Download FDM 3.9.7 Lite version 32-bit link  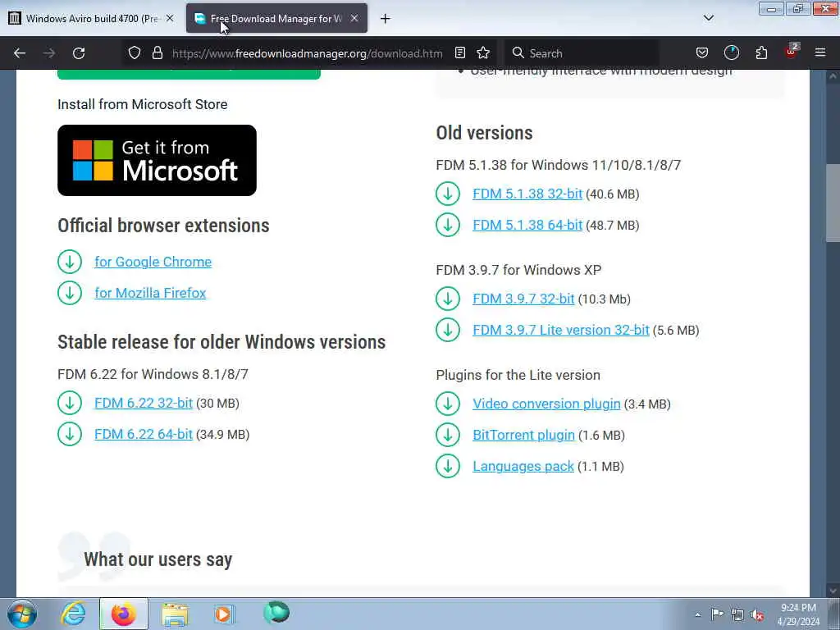click(x=561, y=330)
